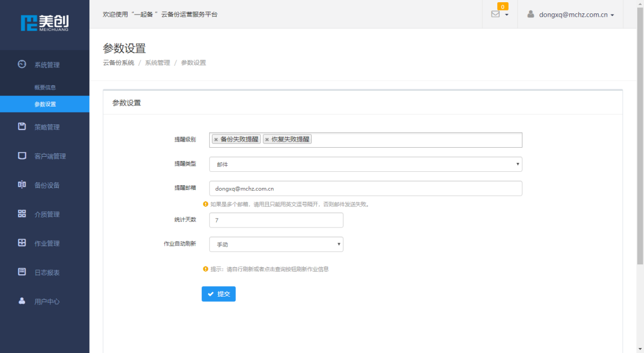Open the 作业自动刷新 dropdown showing 手动
The height and width of the screenshot is (353, 644).
coord(276,244)
